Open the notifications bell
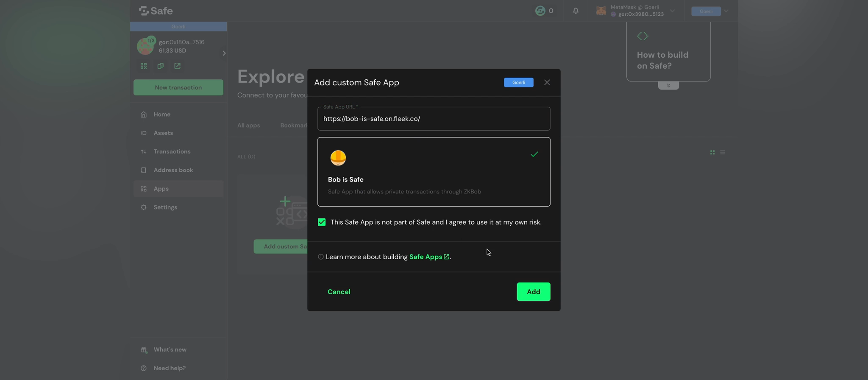868x380 pixels. click(x=576, y=11)
